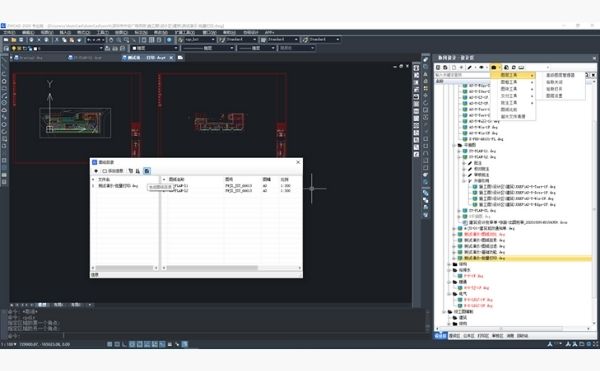Select the highlighted yellow dwg item in the tree
Image resolution: width=600 pixels, height=371 pixels.
(485, 259)
